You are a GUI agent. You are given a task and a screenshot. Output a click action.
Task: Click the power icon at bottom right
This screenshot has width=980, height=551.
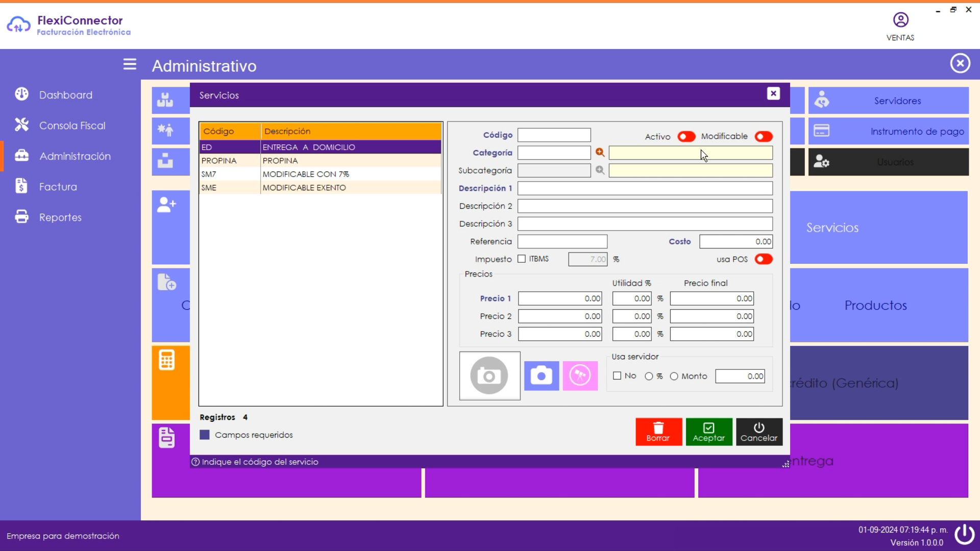tap(964, 535)
